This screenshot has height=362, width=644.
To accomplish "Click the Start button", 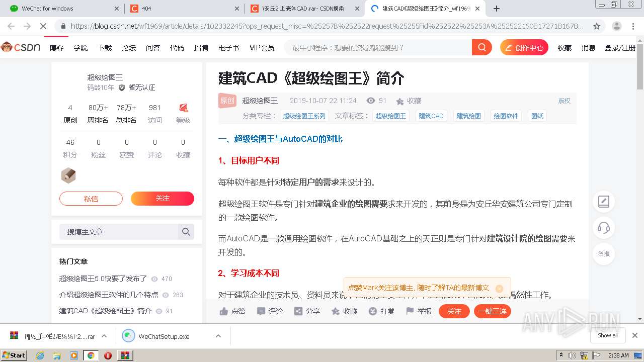I will [14, 355].
